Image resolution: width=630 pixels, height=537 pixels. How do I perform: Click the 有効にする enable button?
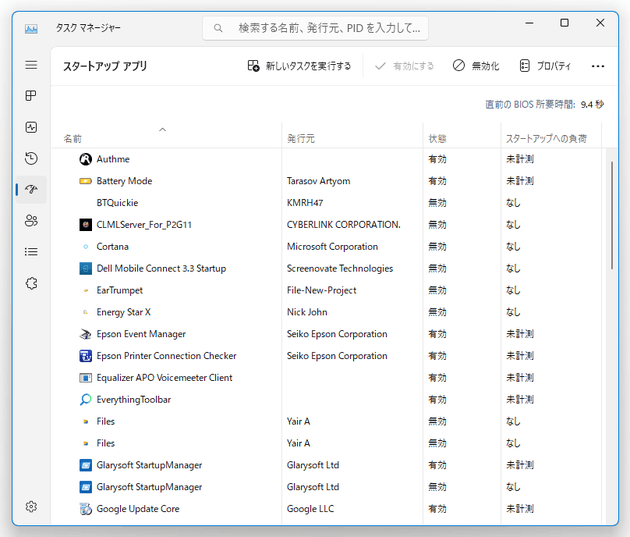click(404, 66)
